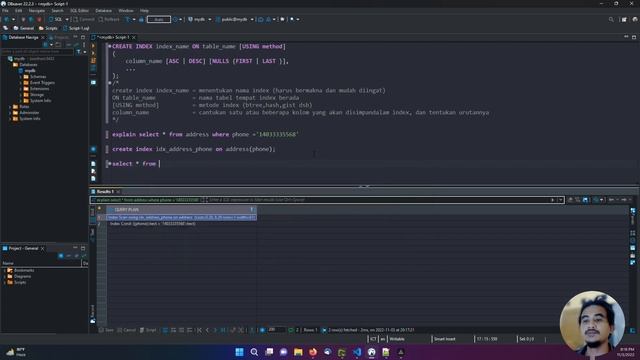
Task: Click the global search magnifier icon
Action: pyautogui.click(x=611, y=19)
